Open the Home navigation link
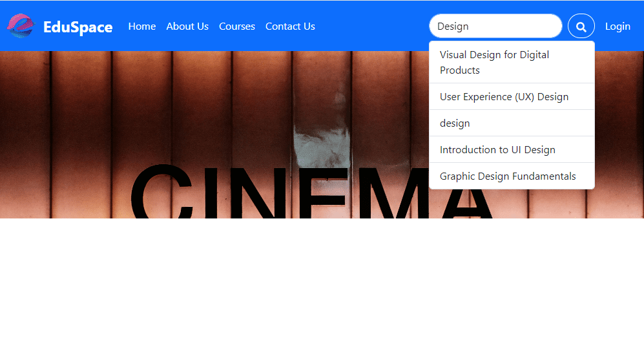644x349 pixels. click(x=141, y=26)
